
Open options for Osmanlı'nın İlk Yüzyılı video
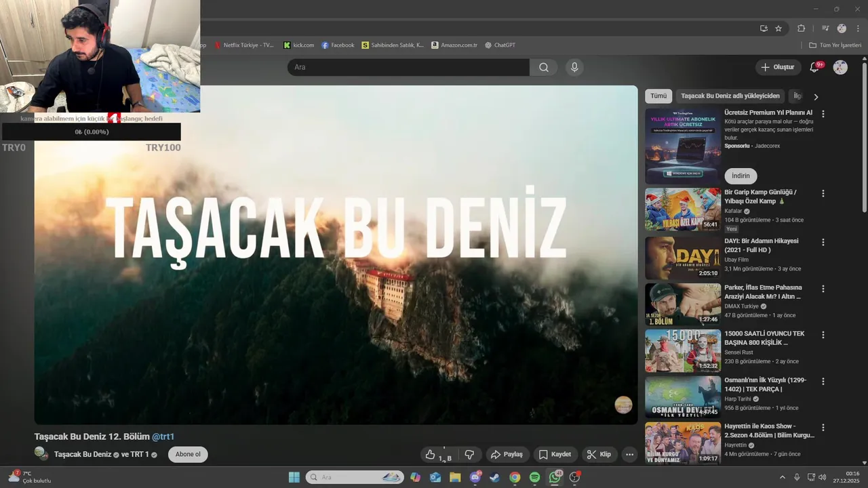(823, 381)
